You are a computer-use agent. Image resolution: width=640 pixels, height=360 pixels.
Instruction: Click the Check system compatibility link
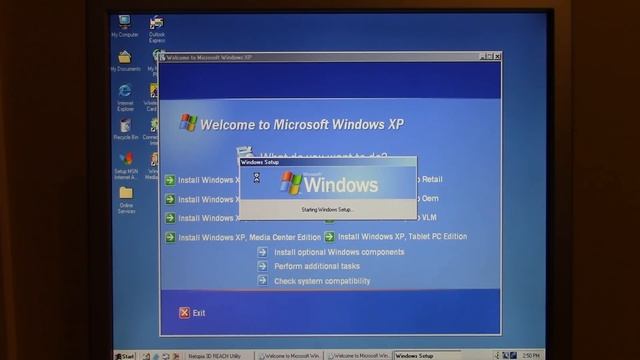(322, 281)
